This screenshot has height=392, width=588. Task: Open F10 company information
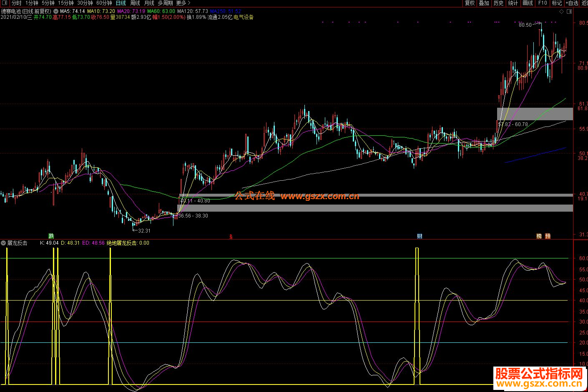543,3
